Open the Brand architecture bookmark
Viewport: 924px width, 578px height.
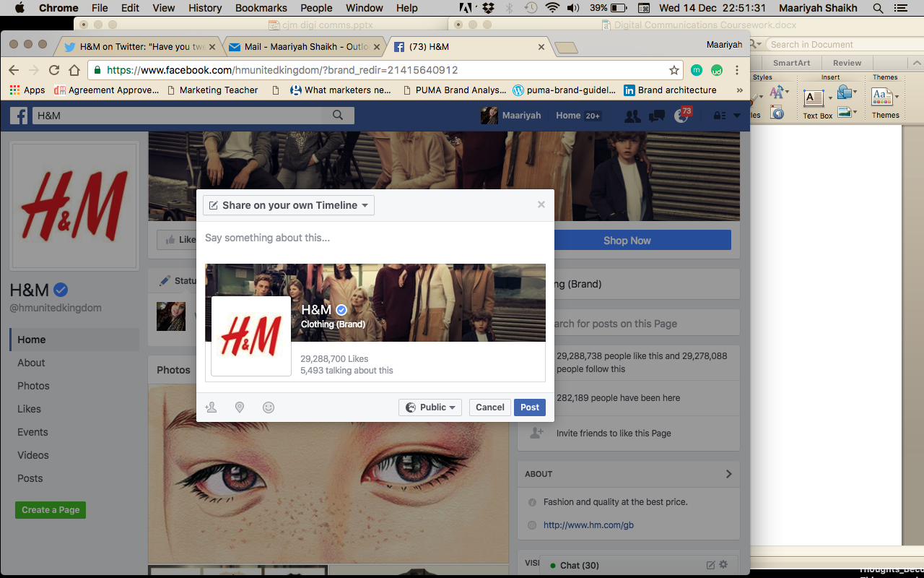(x=671, y=90)
